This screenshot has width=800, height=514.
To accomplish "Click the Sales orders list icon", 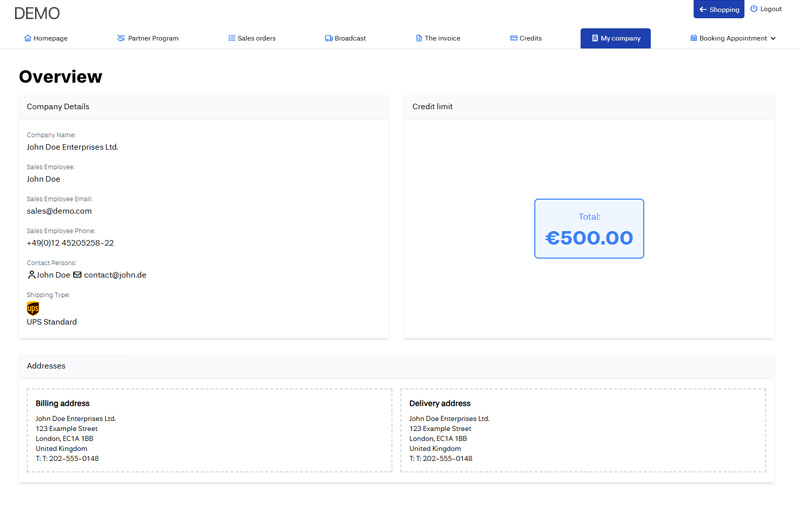I will tap(232, 38).
